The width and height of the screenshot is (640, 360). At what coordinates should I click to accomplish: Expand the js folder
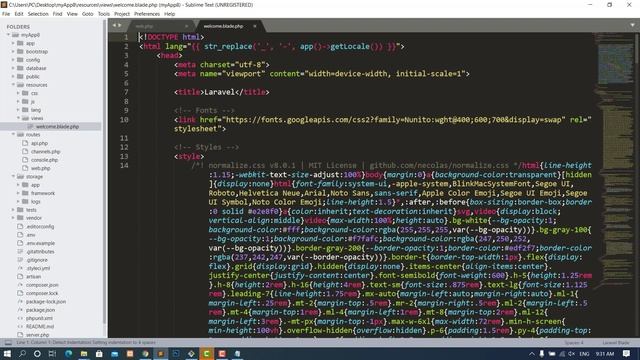[18, 102]
